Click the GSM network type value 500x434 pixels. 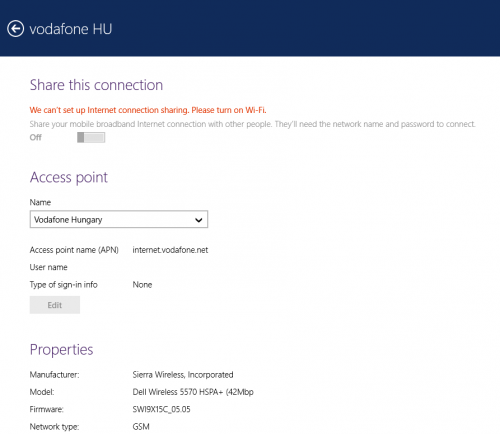pos(141,427)
